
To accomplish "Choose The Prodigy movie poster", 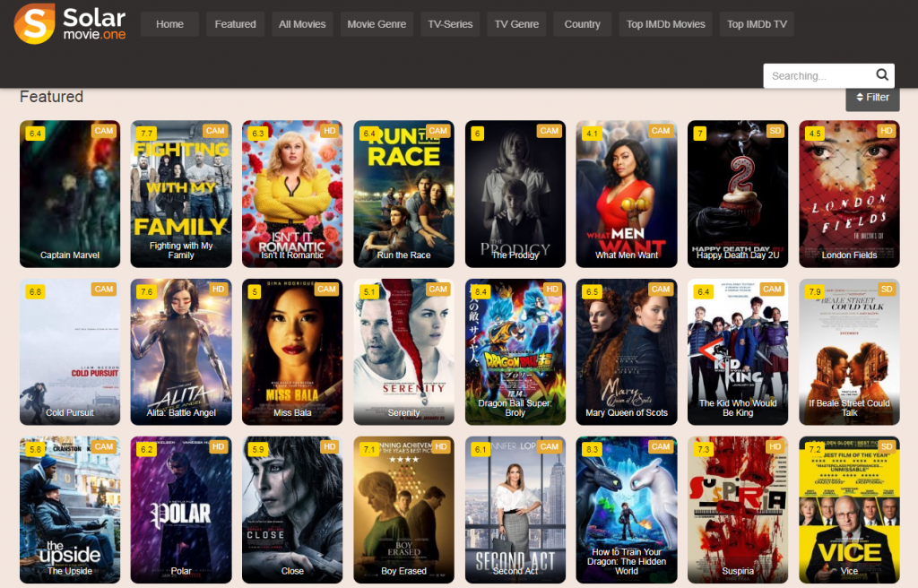I will [x=515, y=194].
